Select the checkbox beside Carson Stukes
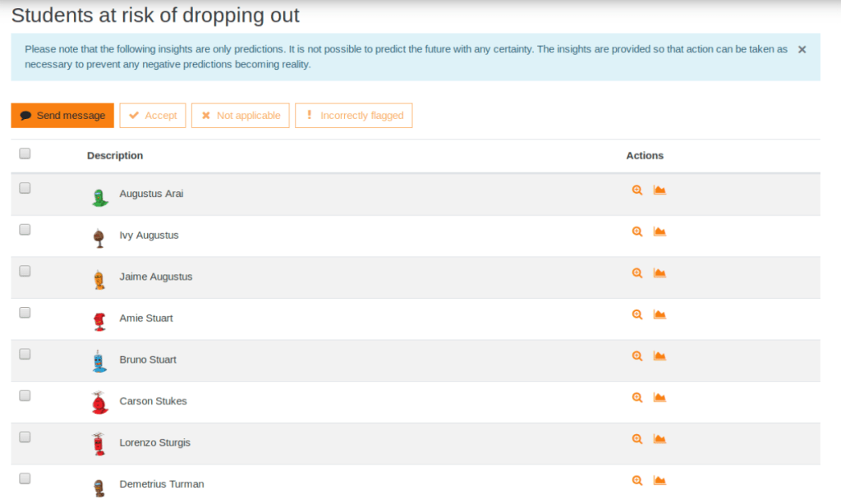This screenshot has height=504, width=841. coord(25,396)
